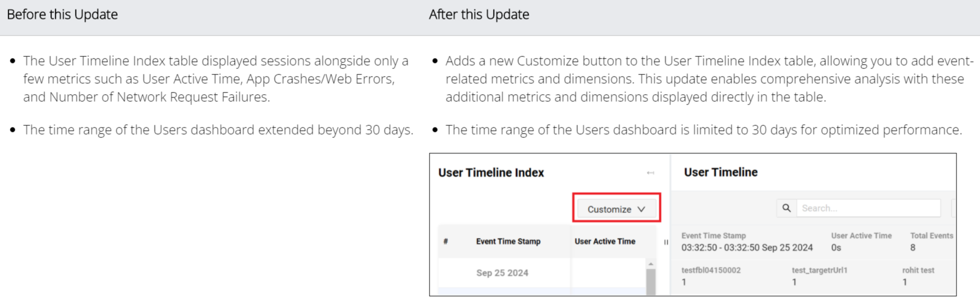Click the index table scrollbar thumb
The width and height of the screenshot is (980, 307).
(x=651, y=282)
